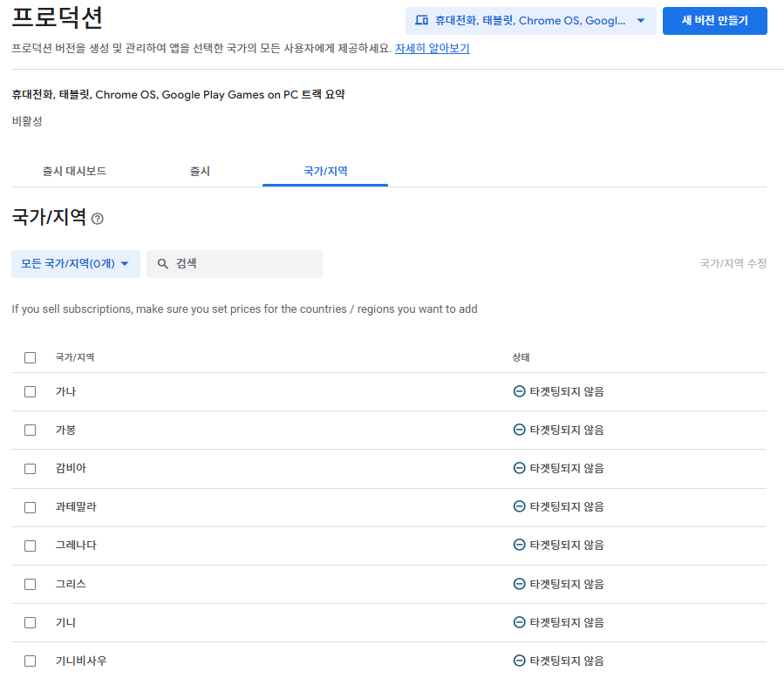Expand the 모든 국가/지역(0개) filter dropdown
784x678 pixels.
76,264
